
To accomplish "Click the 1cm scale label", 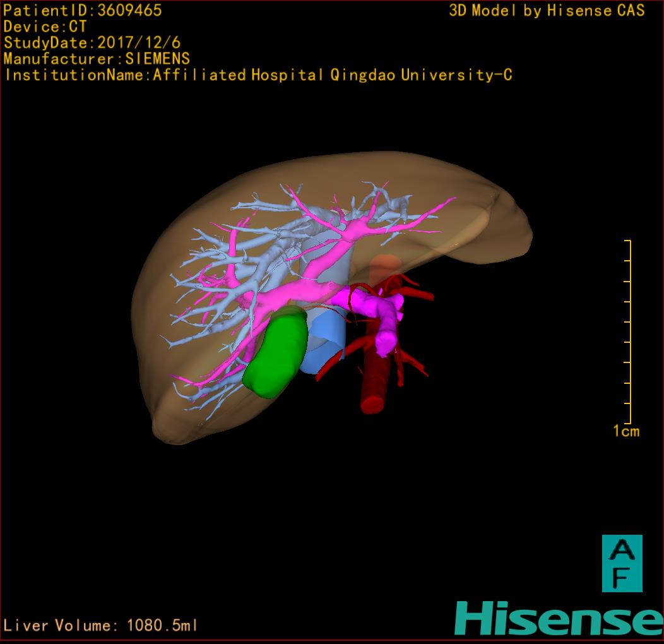I will (x=626, y=431).
